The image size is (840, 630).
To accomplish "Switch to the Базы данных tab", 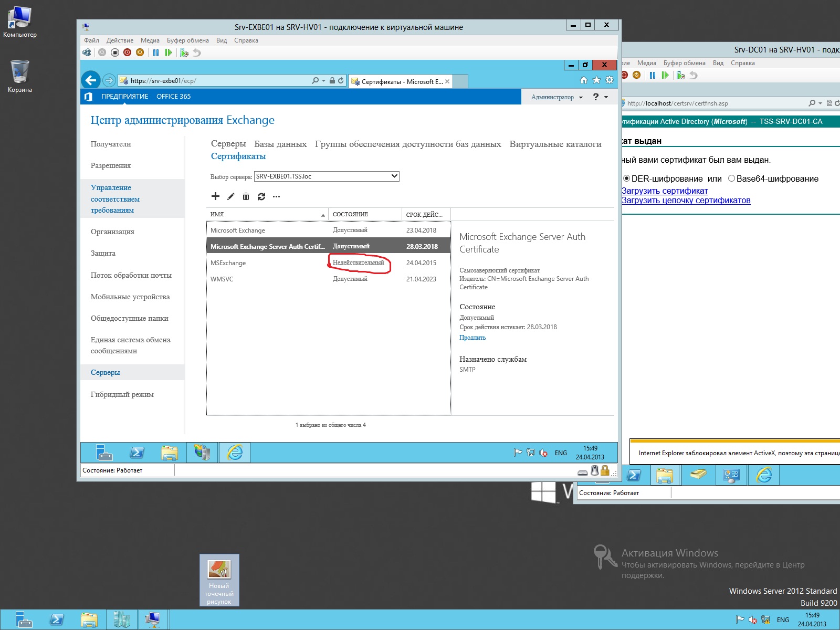I will (280, 144).
